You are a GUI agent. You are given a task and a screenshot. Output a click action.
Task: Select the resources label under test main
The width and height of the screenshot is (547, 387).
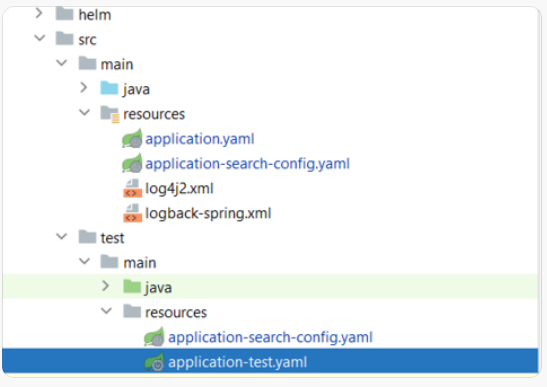[176, 313]
